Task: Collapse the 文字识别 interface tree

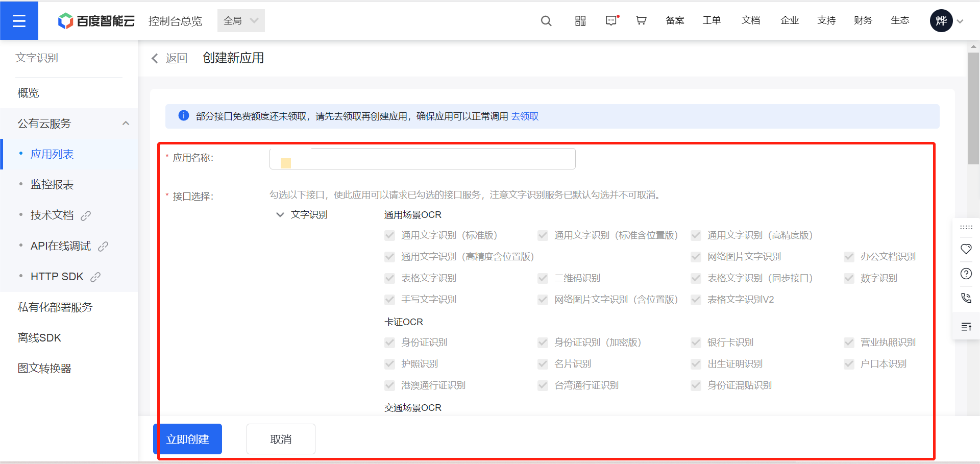Action: pyautogui.click(x=280, y=215)
